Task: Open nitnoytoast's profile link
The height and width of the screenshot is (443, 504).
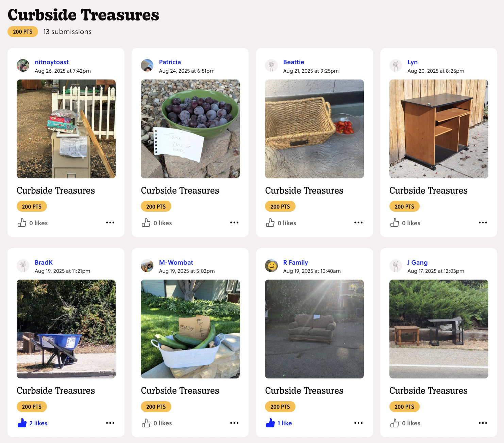Action: click(x=52, y=62)
